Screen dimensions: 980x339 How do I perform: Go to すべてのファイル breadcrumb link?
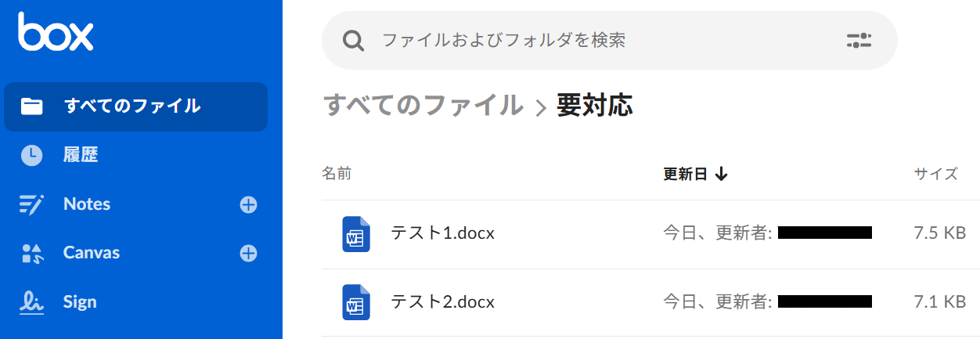click(423, 105)
